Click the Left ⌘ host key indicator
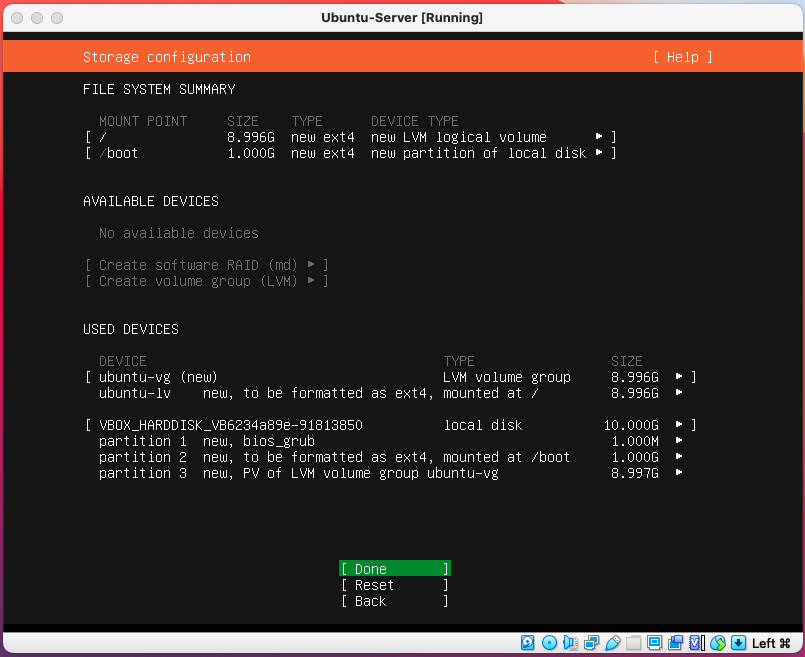This screenshot has width=805, height=657. tap(771, 643)
